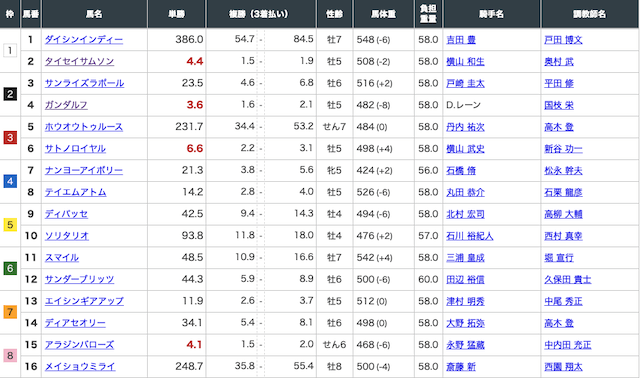Image resolution: width=640 pixels, height=378 pixels.
Task: Select trainer 松永 幹夫 link
Action: point(563,170)
